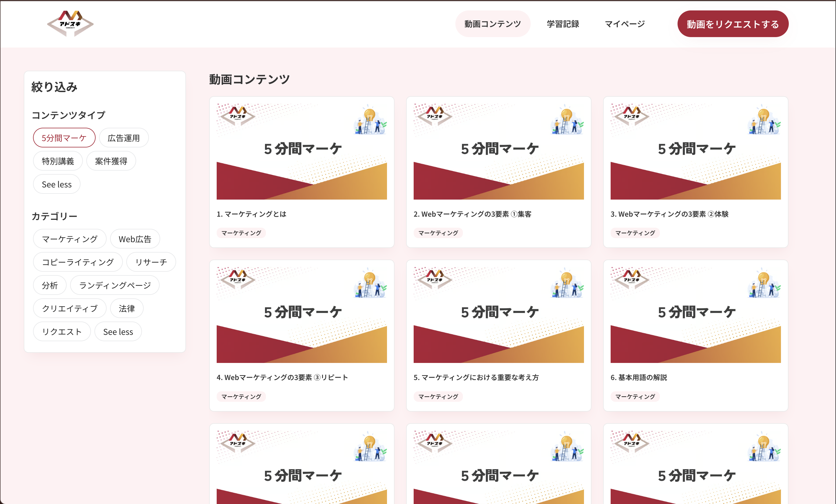
Task: Open thumbnail for video 2 ①集客
Action: point(499,151)
